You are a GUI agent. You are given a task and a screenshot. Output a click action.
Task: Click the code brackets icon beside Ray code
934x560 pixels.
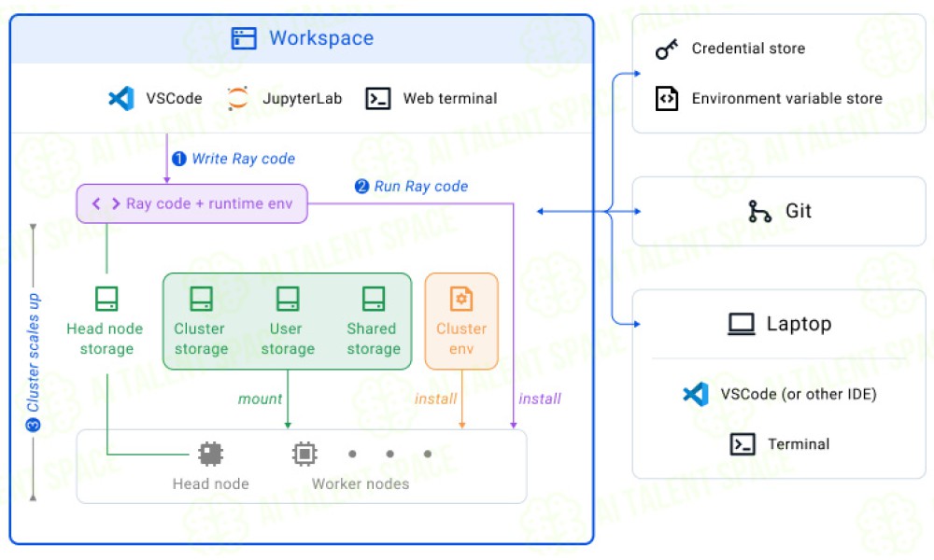[x=106, y=203]
